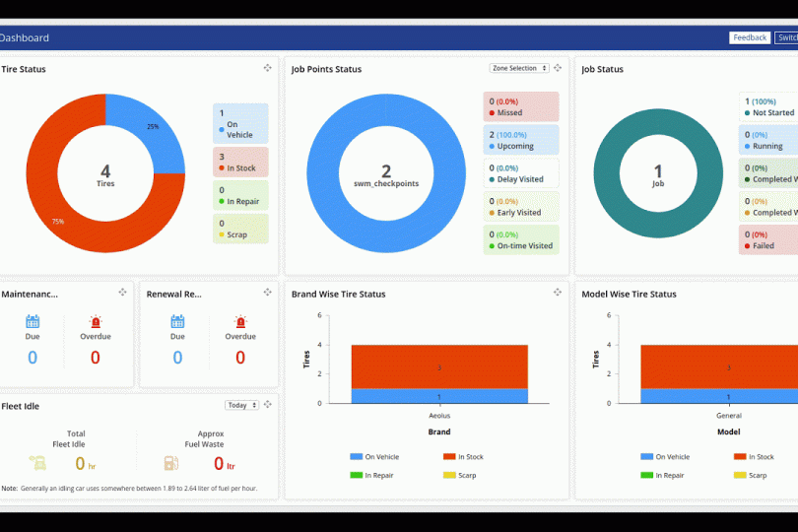
Task: Select the Not Started job status card
Action: tap(768, 106)
